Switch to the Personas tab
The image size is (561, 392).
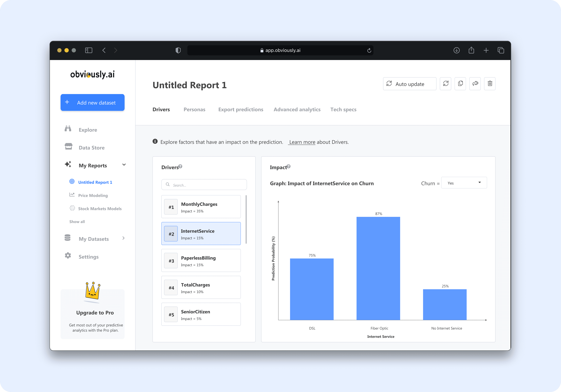click(194, 109)
